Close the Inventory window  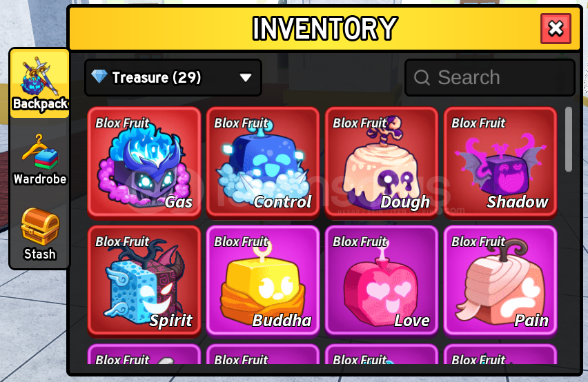[x=556, y=28]
